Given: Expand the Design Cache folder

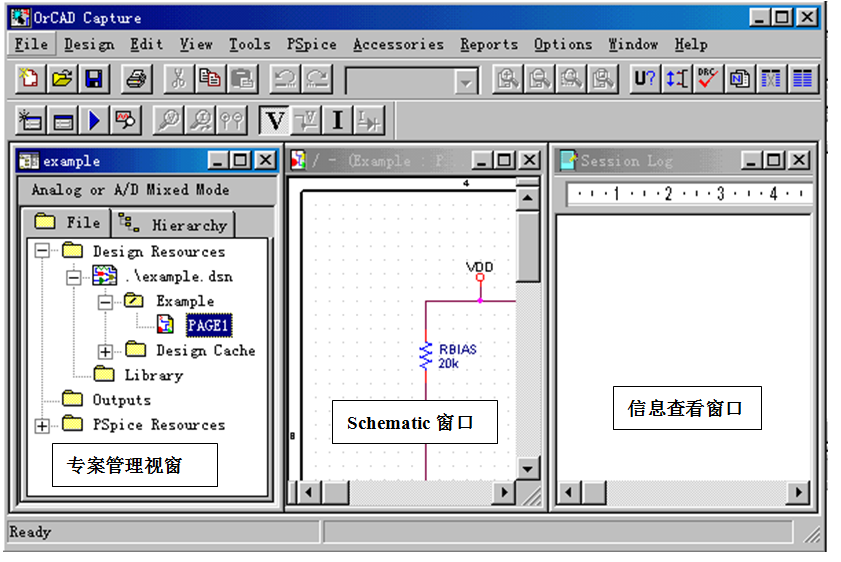Looking at the screenshot, I should [105, 352].
